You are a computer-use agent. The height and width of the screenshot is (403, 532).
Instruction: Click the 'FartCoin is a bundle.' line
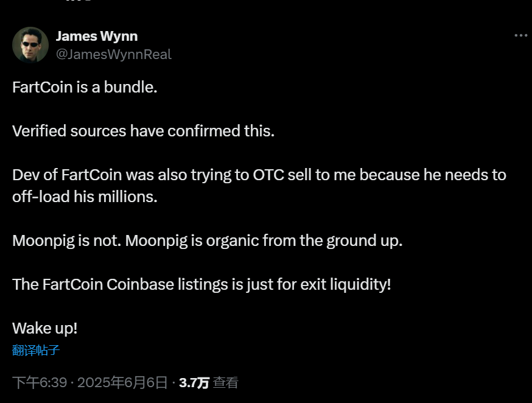[x=85, y=87]
